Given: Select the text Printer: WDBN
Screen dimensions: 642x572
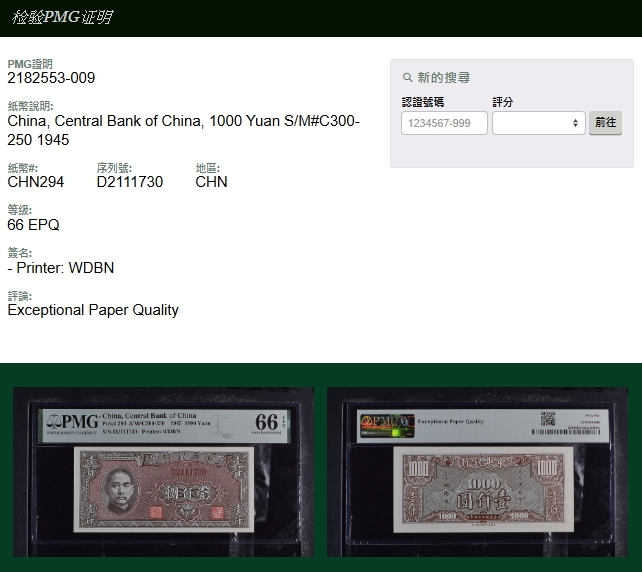Looking at the screenshot, I should pyautogui.click(x=65, y=268).
